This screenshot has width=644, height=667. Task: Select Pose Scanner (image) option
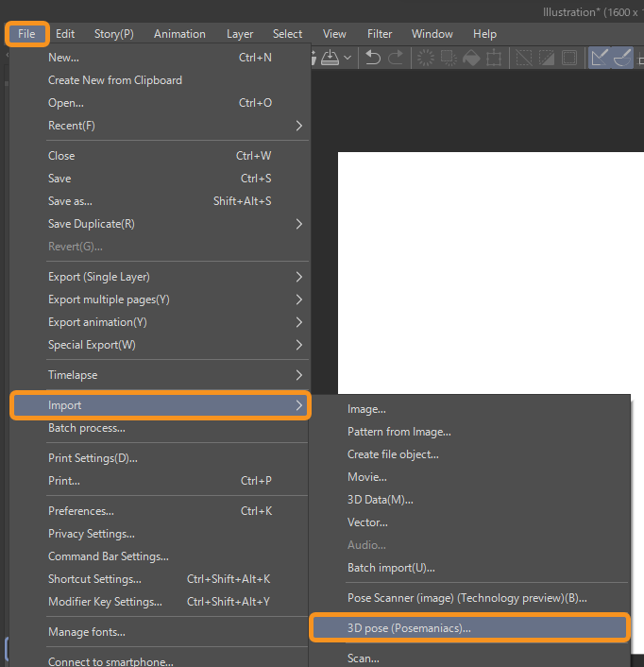470,598
